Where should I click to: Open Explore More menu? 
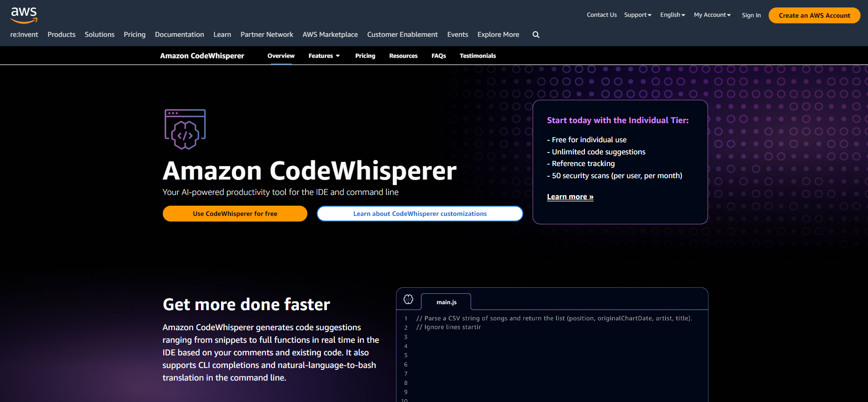(x=498, y=35)
